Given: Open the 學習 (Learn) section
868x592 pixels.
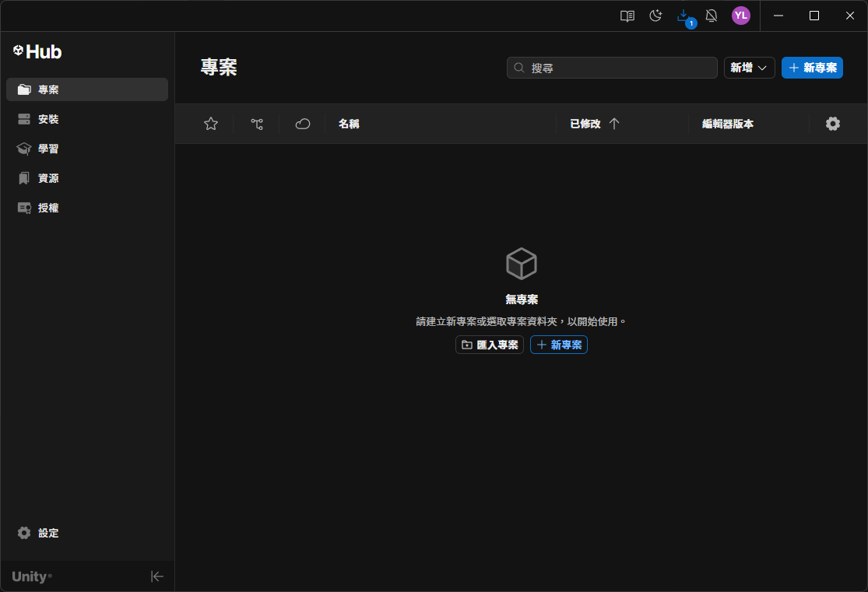Looking at the screenshot, I should click(x=48, y=148).
